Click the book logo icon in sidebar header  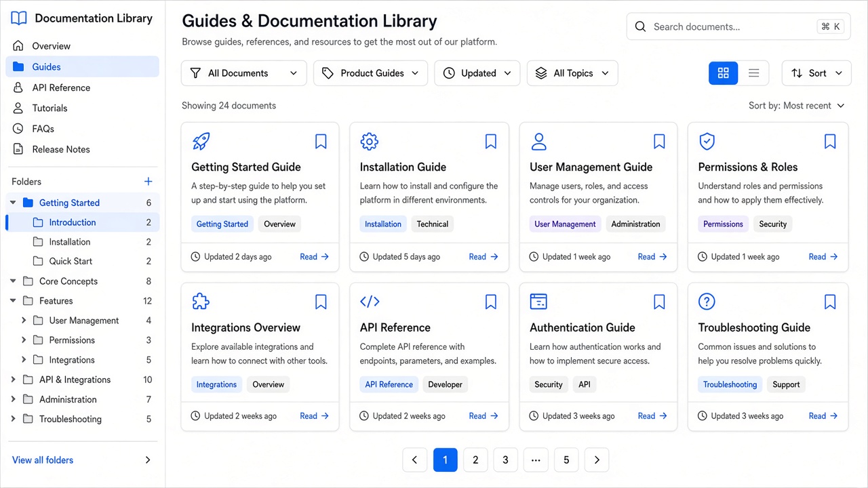(x=19, y=18)
